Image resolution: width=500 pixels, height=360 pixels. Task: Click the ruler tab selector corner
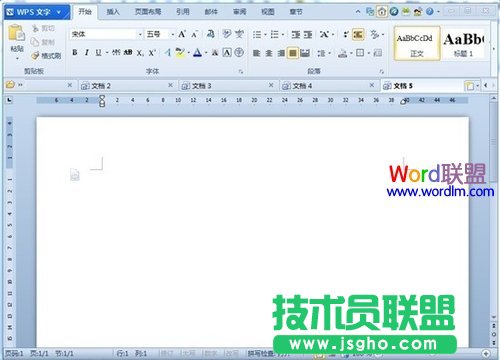10,100
